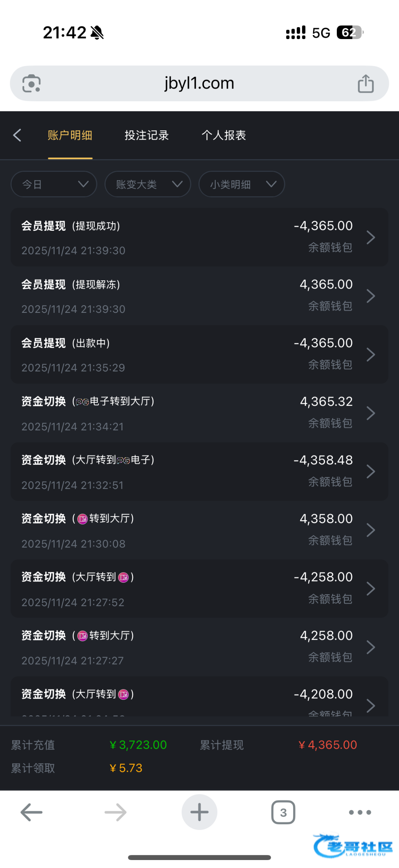
Task: View the 出款中 withdrawal entry details
Action: [199, 354]
